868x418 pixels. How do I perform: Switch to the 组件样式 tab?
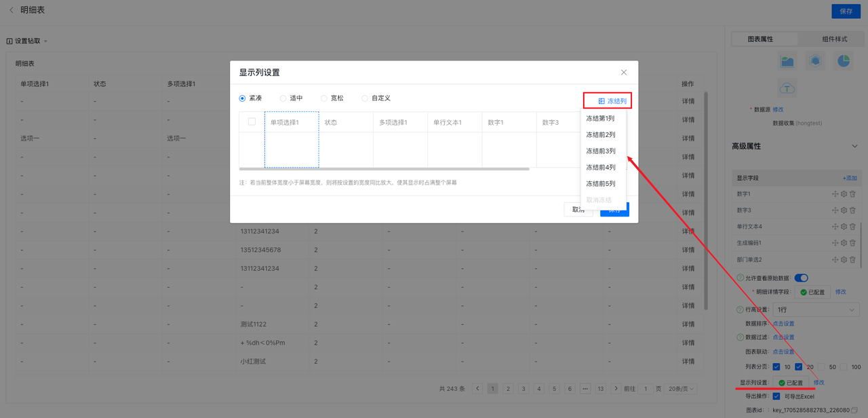pos(835,39)
